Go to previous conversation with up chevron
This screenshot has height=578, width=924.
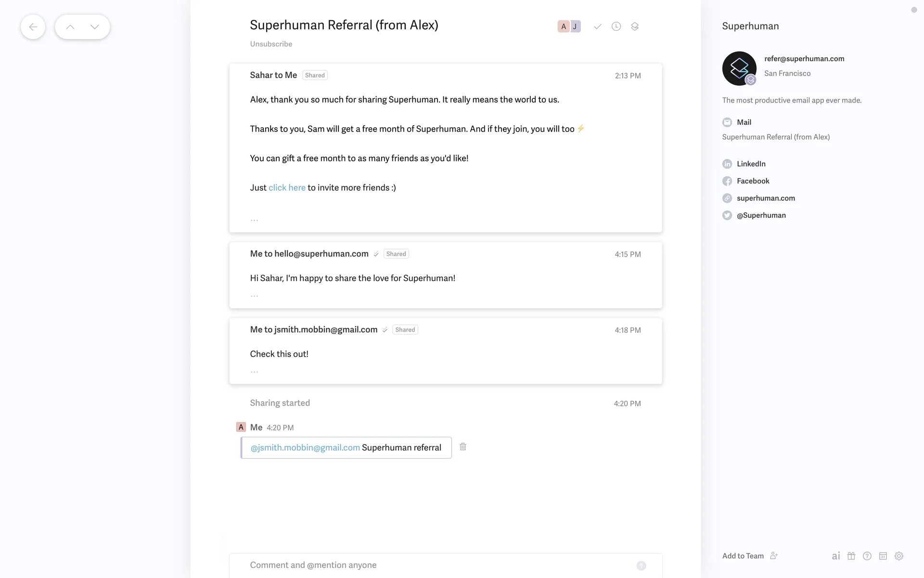tap(70, 27)
